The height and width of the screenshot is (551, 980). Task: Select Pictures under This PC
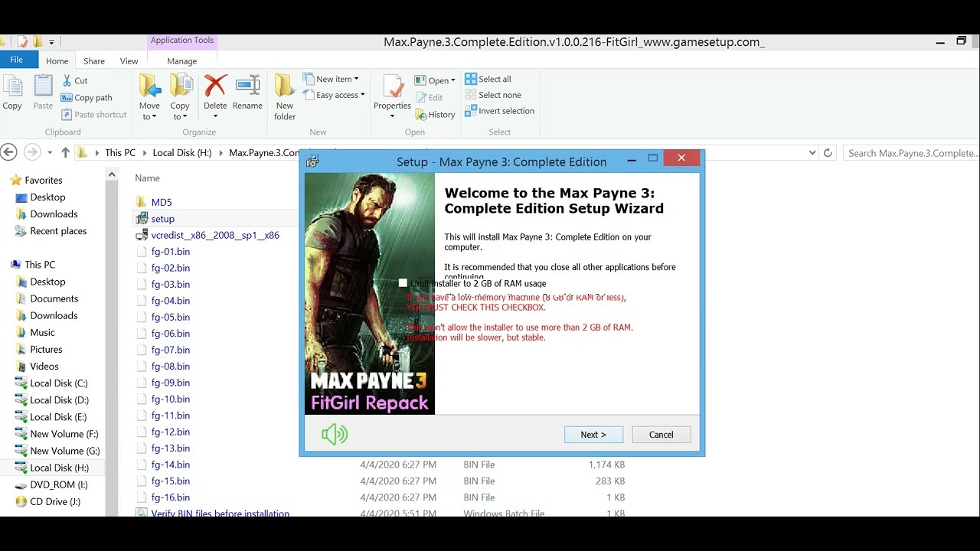[x=46, y=349]
